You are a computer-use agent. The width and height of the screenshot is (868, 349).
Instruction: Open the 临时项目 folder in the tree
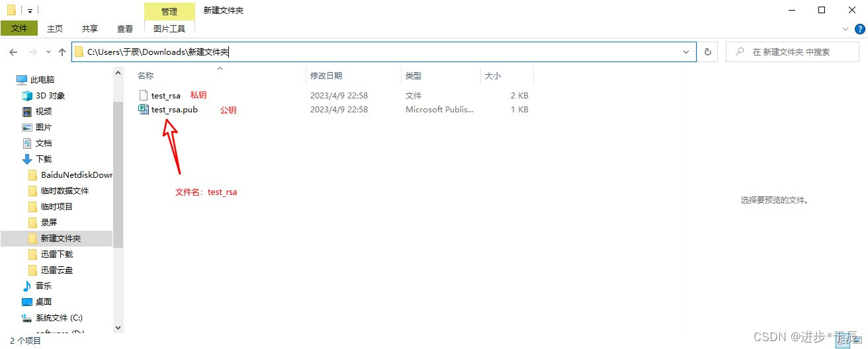57,207
